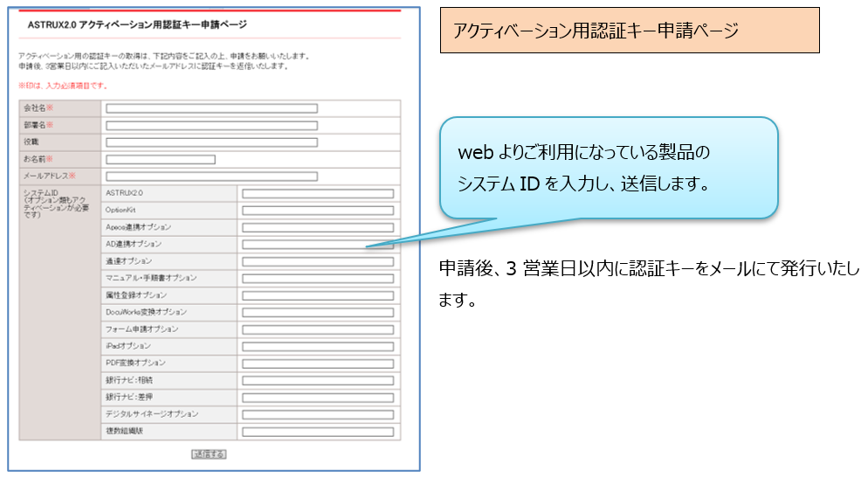This screenshot has width=868, height=478.
Task: Focus the AD連携オプション input field
Action: click(x=318, y=245)
